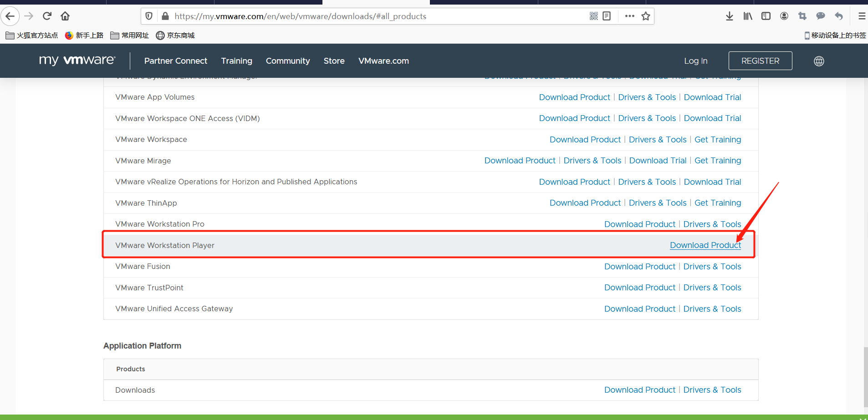Open Drivers & Tools in Application Platform Downloads row
The height and width of the screenshot is (420, 868).
[712, 390]
